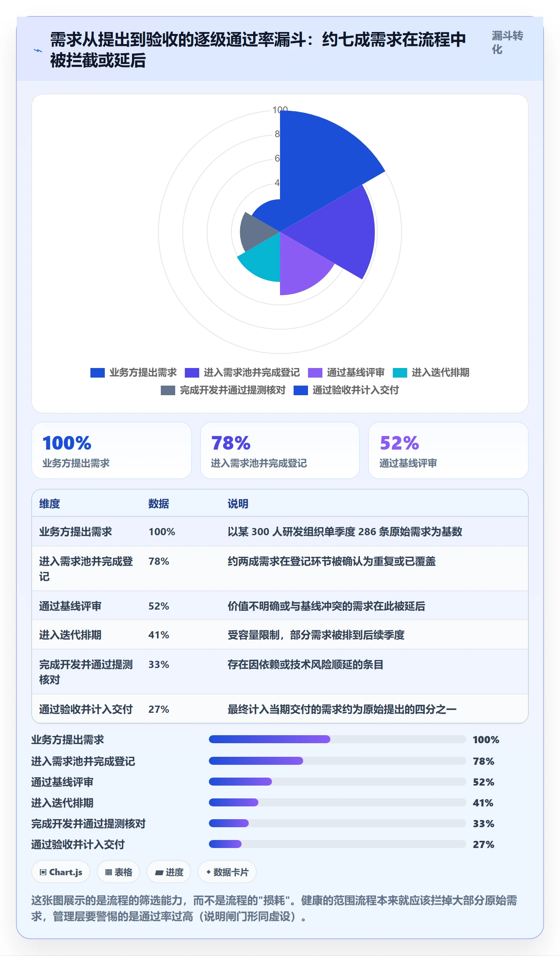Viewport: 560px width, 956px height.
Task: Select the 33% cell in the table
Action: click(159, 664)
